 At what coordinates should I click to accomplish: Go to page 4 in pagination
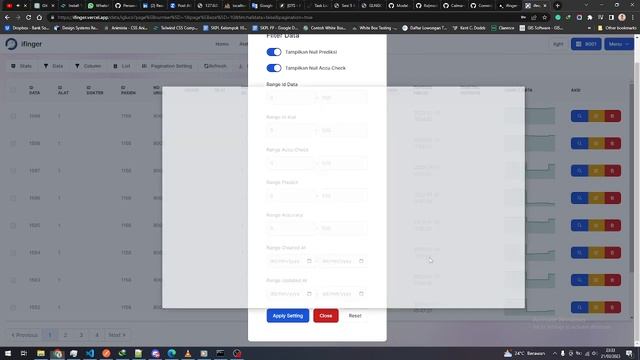pyautogui.click(x=97, y=335)
